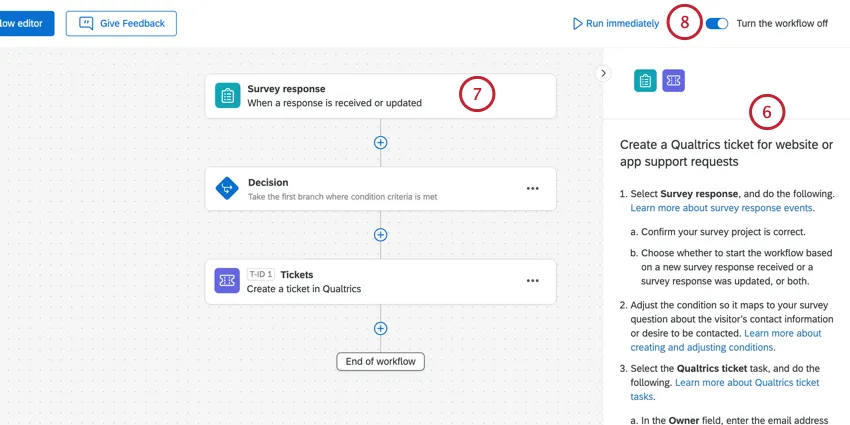Turn the workflow off with toggle switch
850x425 pixels.
(717, 23)
